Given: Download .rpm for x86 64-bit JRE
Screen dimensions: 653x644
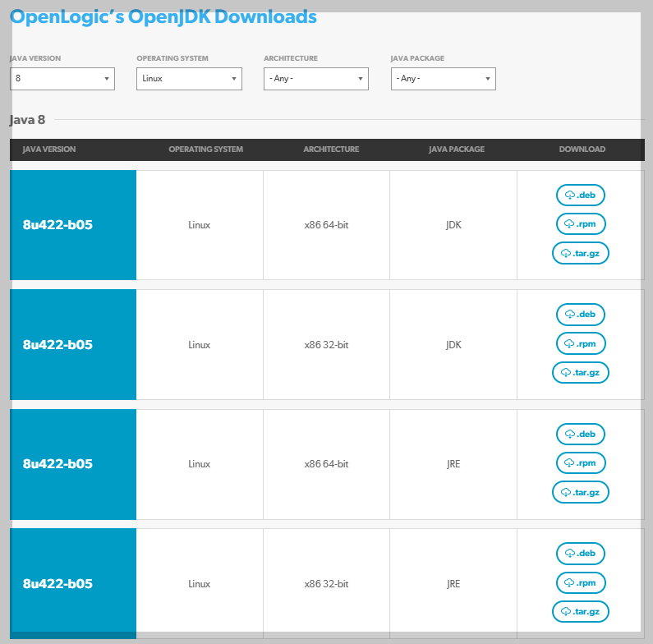Looking at the screenshot, I should click(581, 462).
